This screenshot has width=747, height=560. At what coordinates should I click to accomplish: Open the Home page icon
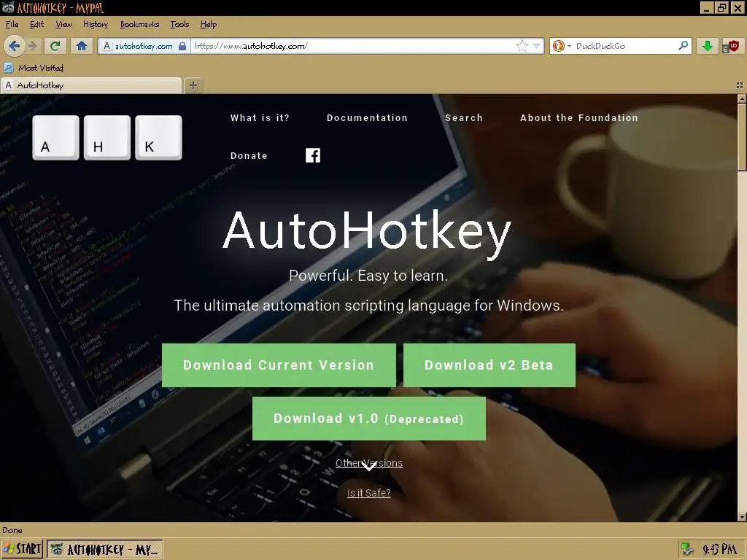tap(82, 46)
